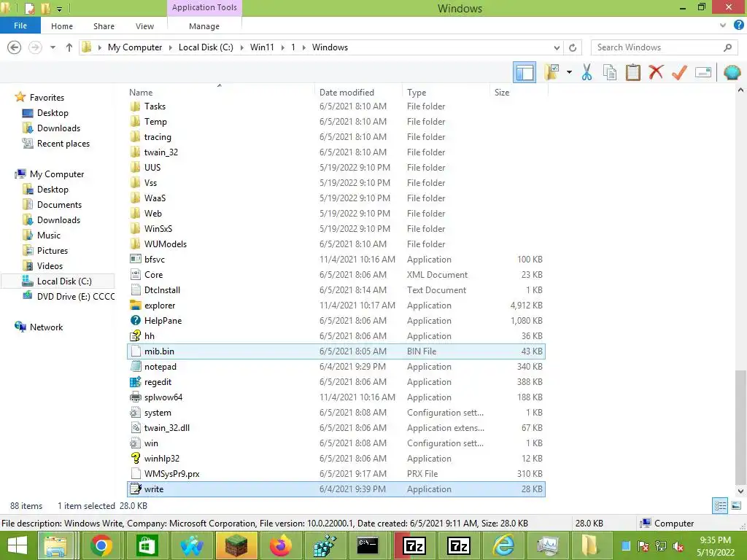
Task: Expand the address bar history dropdown
Action: tap(557, 47)
